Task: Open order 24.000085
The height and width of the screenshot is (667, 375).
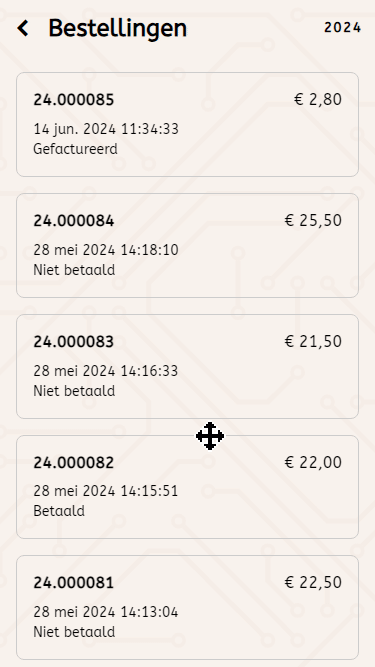Action: (188, 124)
